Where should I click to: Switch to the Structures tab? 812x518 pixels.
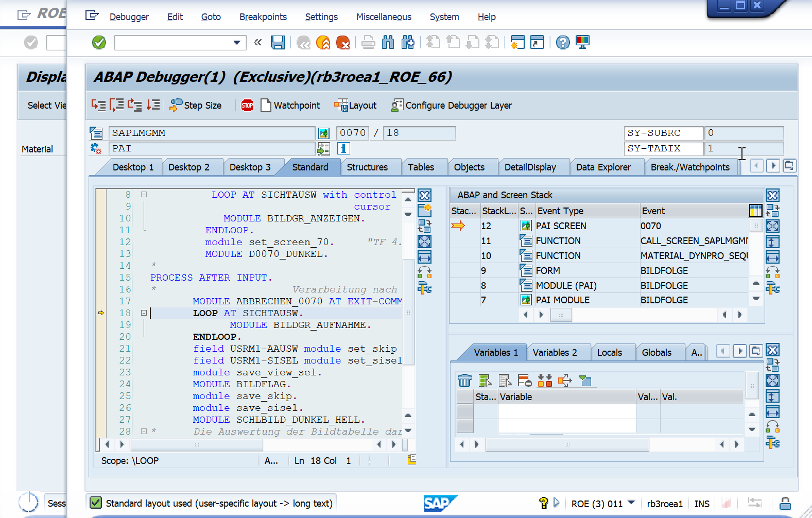[367, 167]
